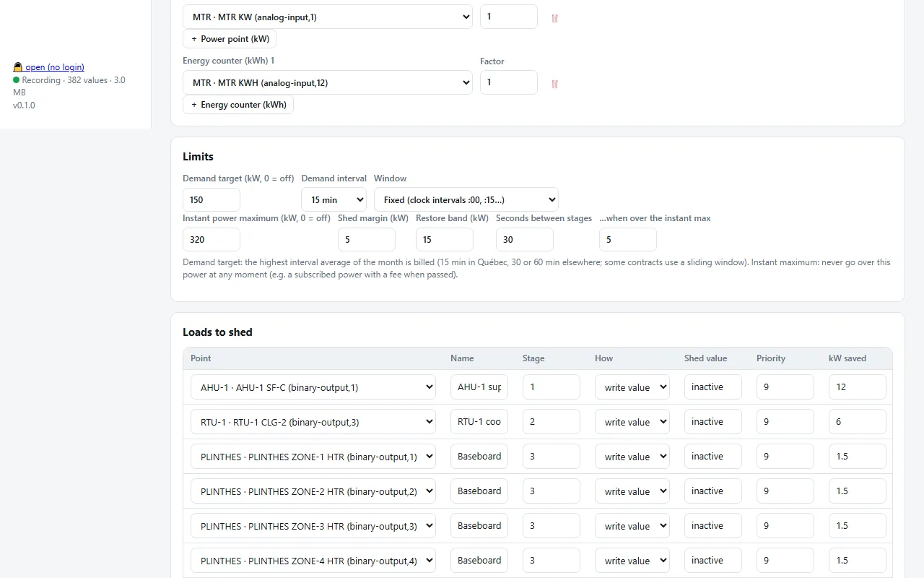
Task: Open the Window type dropdown
Action: pyautogui.click(x=466, y=199)
